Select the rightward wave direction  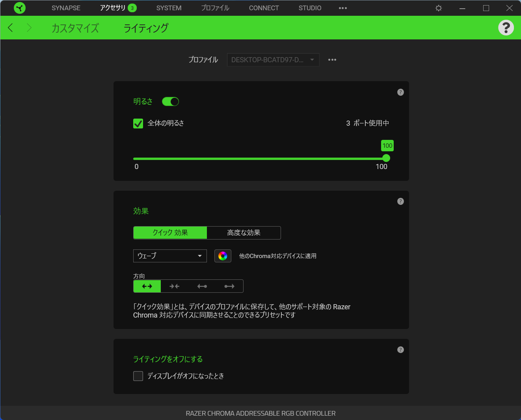(x=229, y=286)
